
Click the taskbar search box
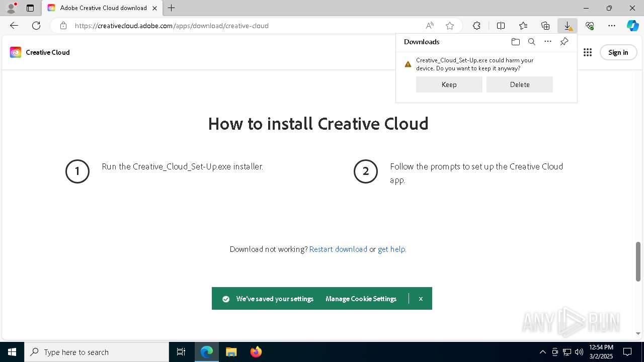97,352
